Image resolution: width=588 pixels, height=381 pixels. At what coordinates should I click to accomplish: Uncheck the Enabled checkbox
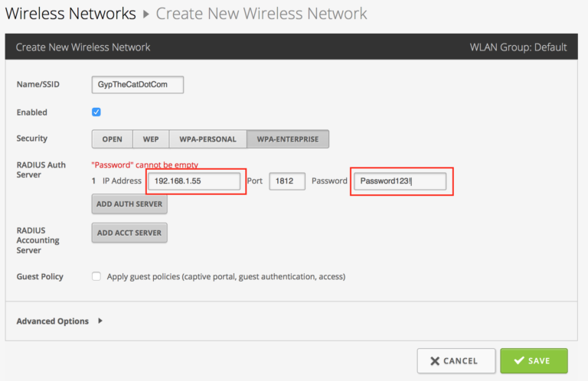pyautogui.click(x=96, y=112)
